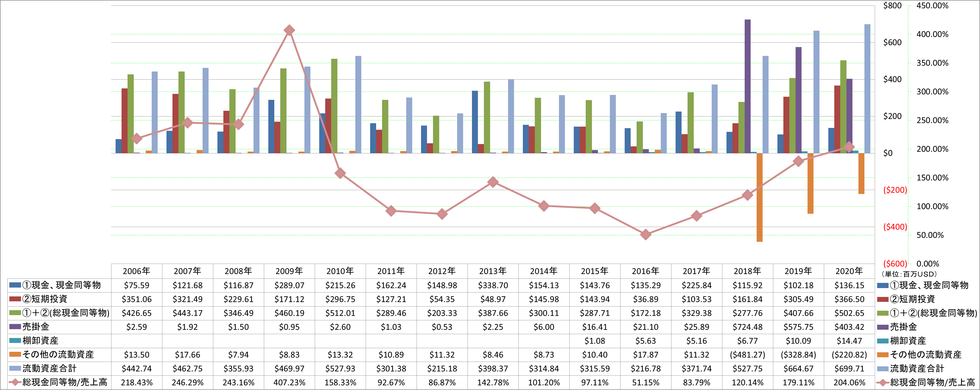The height and width of the screenshot is (390, 980).
Task: Click the other current assets value ($481.27)
Action: (748, 355)
